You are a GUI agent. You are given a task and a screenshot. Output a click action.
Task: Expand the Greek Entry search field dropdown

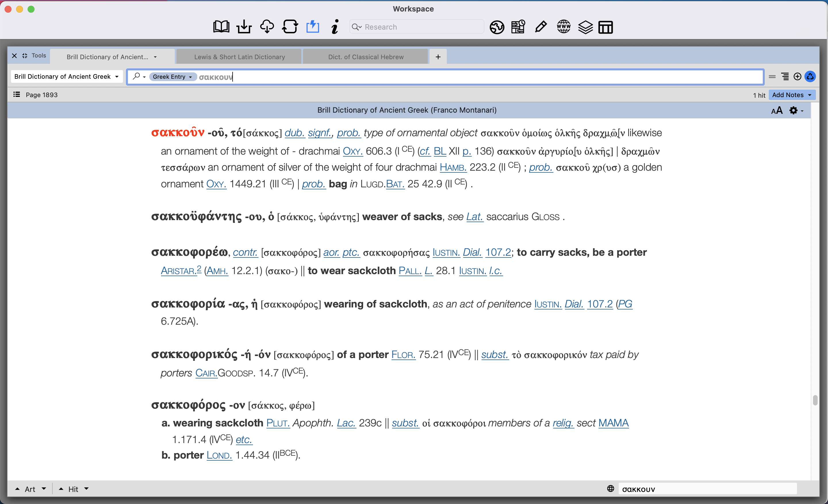173,76
